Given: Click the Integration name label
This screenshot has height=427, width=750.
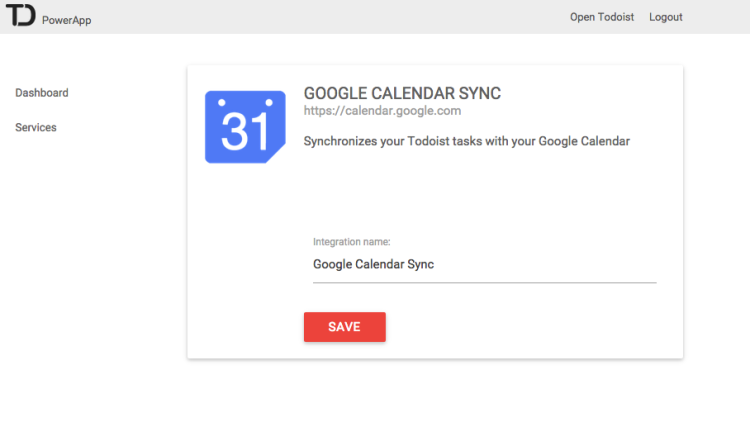Looking at the screenshot, I should click(x=352, y=242).
